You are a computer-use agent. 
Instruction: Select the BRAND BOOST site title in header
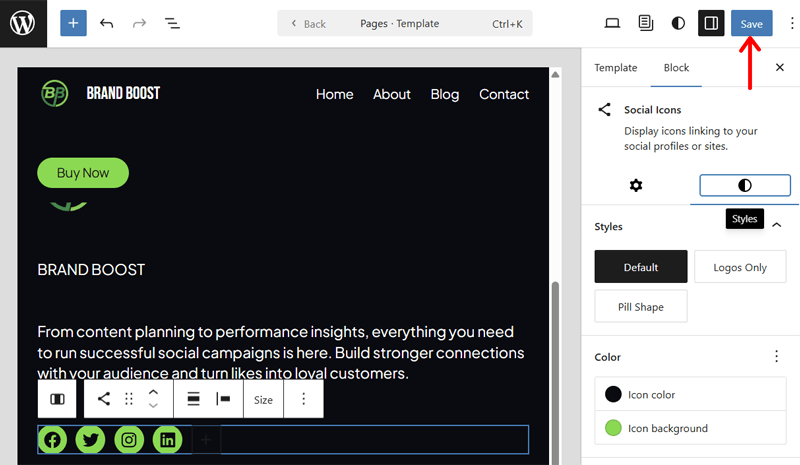[x=123, y=93]
